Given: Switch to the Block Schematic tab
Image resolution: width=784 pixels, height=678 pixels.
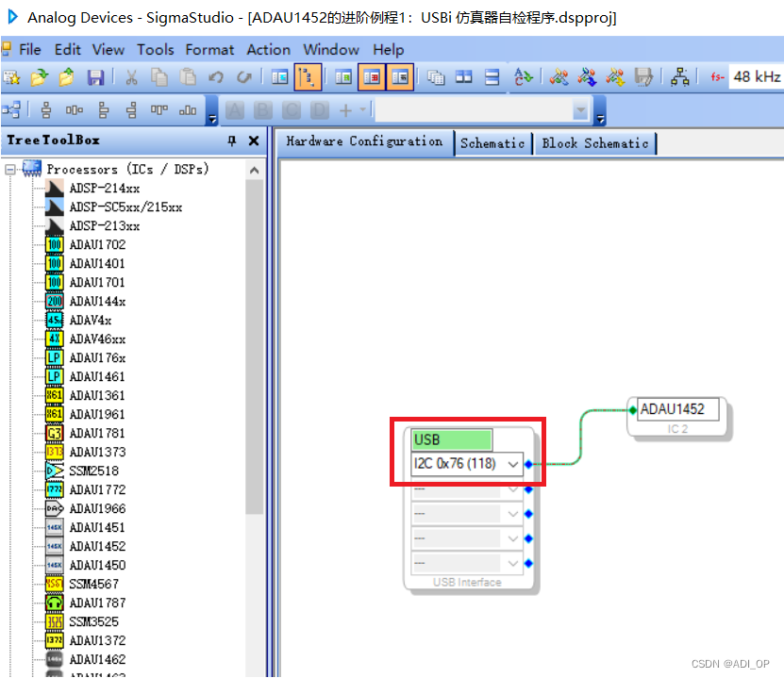Looking at the screenshot, I should pyautogui.click(x=595, y=143).
